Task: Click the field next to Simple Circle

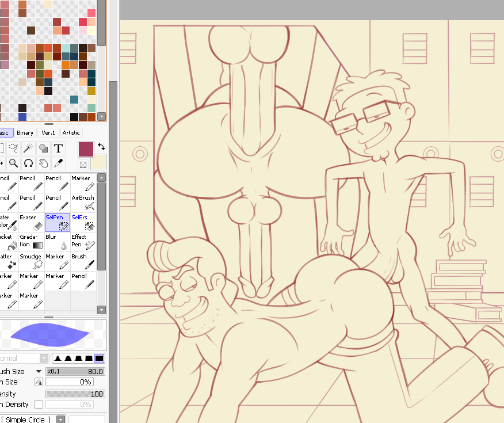Action: click(x=87, y=419)
